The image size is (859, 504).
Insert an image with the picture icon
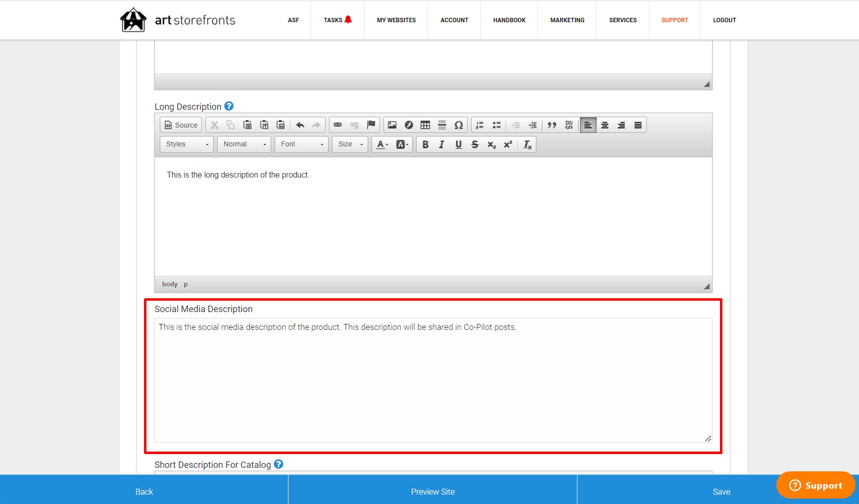tap(392, 125)
